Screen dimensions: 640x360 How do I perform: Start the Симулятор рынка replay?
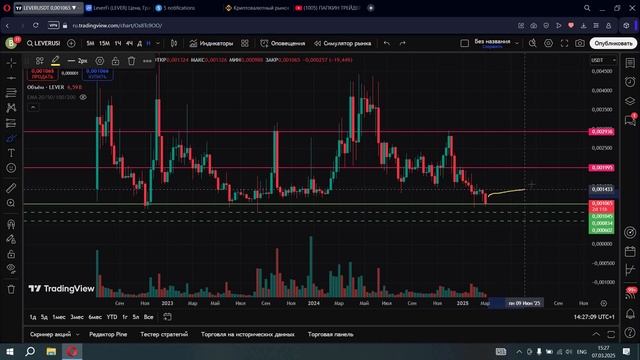tap(343, 43)
